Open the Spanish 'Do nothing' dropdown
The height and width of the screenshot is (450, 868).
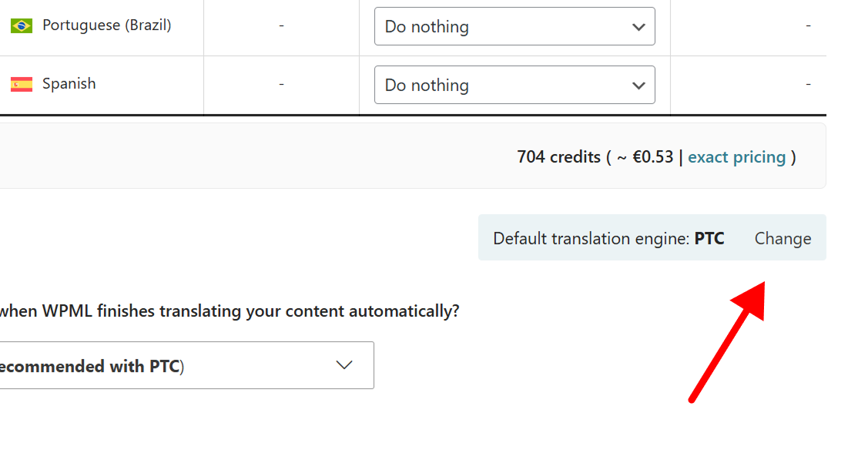click(x=514, y=86)
